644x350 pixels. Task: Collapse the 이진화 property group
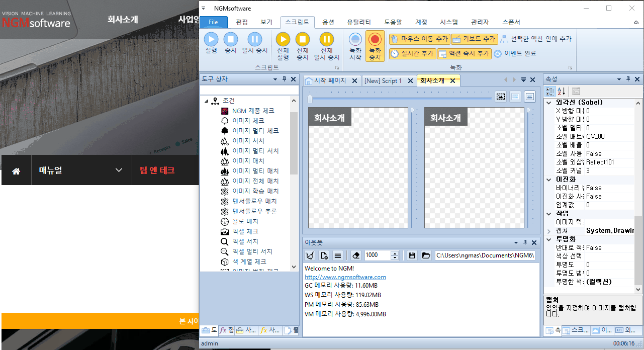click(x=549, y=180)
